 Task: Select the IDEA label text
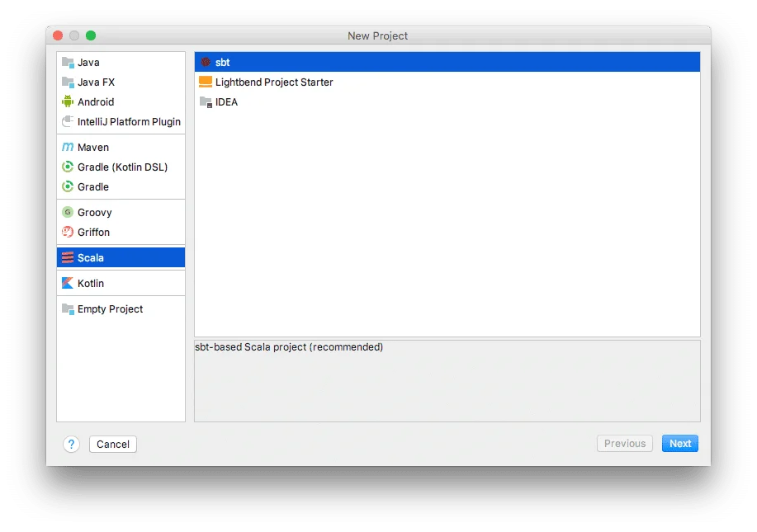[226, 101]
